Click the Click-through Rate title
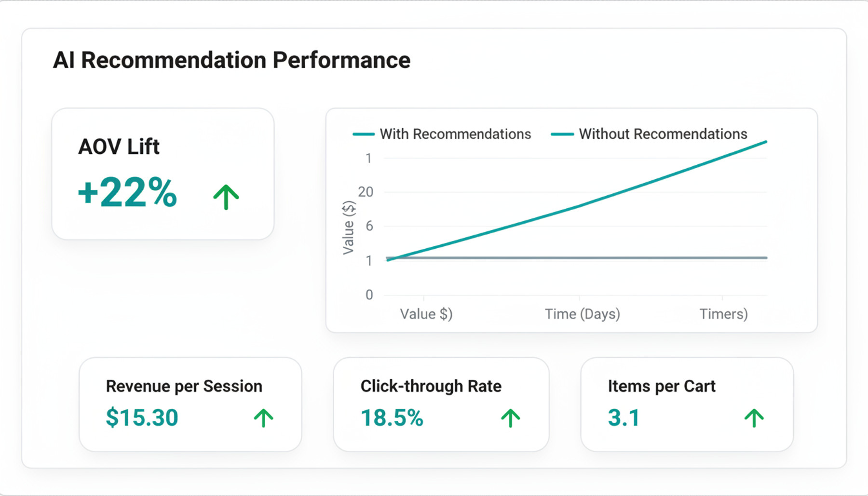This screenshot has width=868, height=496. (431, 386)
